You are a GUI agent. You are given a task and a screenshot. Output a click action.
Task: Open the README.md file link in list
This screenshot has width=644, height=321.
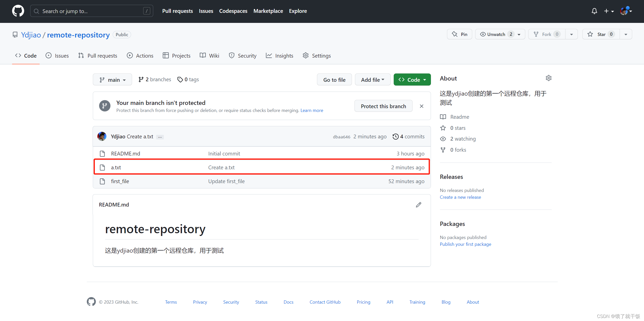click(126, 154)
